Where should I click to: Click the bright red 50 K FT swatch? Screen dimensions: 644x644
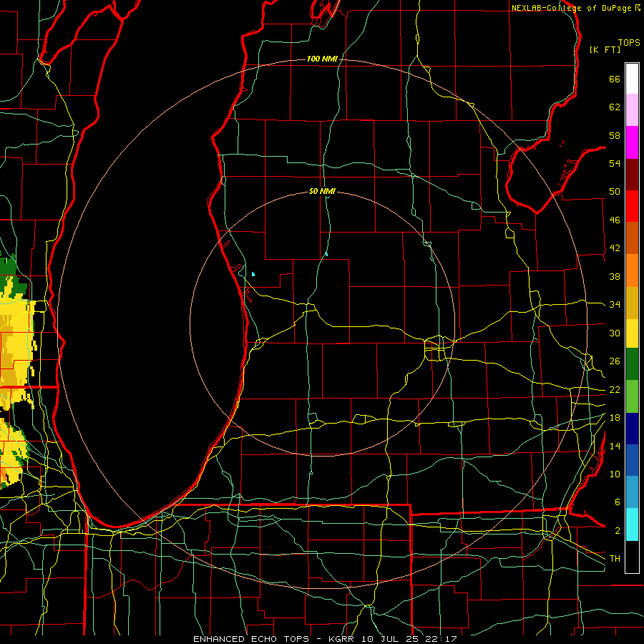tap(632, 206)
